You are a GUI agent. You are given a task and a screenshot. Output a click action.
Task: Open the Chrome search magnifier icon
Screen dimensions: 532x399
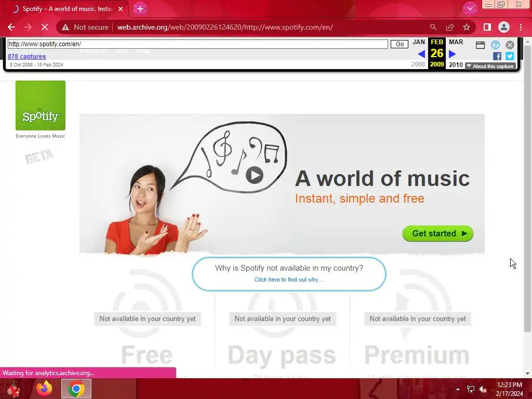coord(433,27)
